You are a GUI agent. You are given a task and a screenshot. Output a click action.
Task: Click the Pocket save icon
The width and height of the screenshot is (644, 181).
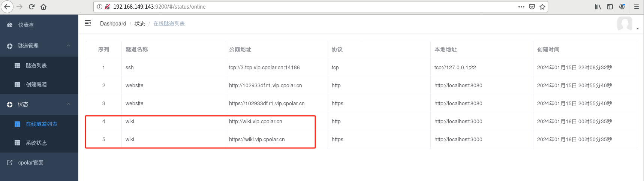tap(532, 7)
